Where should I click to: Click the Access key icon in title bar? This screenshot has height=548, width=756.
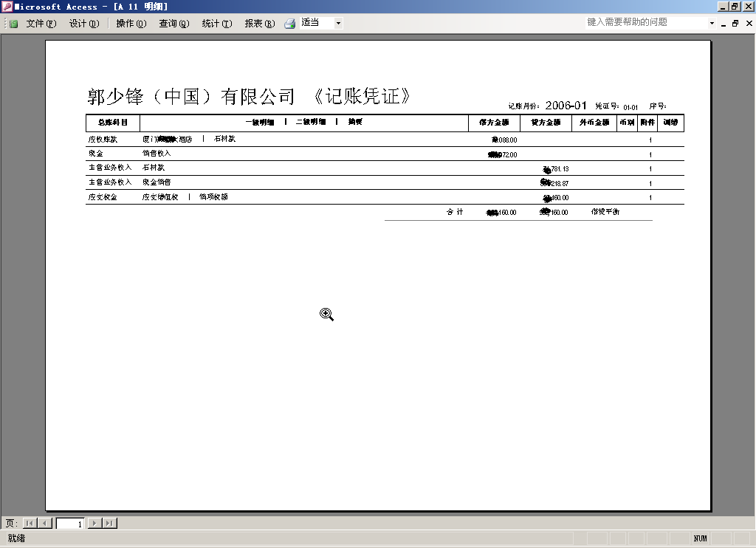(x=7, y=7)
